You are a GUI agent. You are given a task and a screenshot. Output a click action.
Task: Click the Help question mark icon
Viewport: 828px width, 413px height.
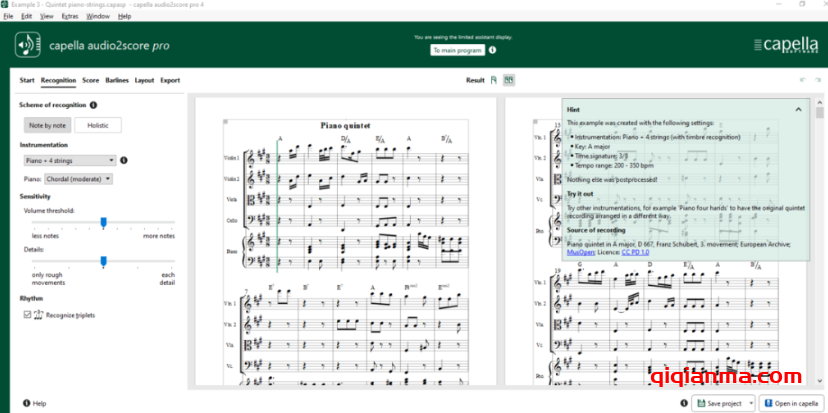click(26, 403)
